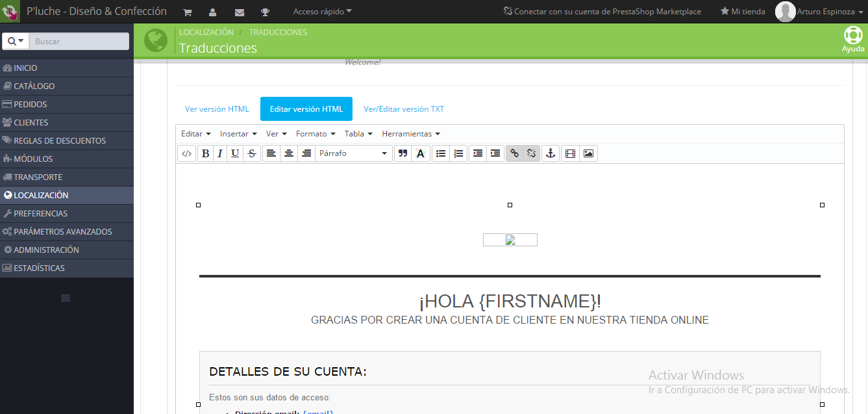
Task: Click into the Buscar search field
Action: 79,41
